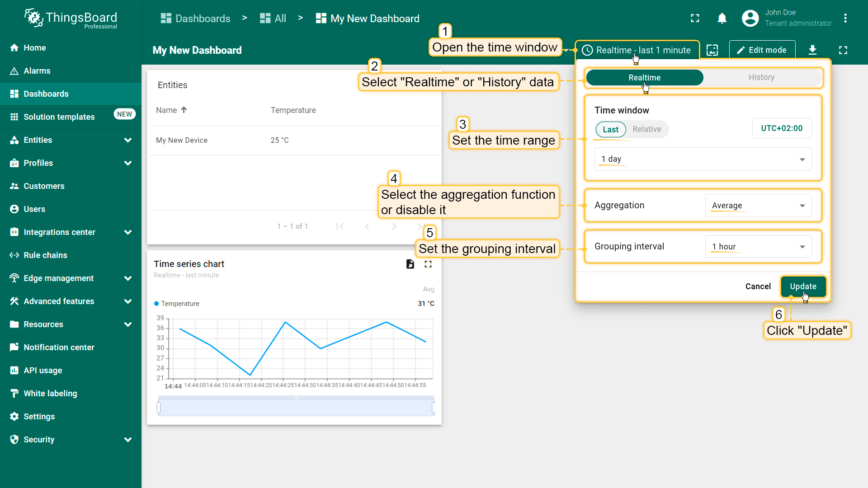Click the dashboard image export icon
This screenshot has width=868, height=488.
click(x=712, y=50)
